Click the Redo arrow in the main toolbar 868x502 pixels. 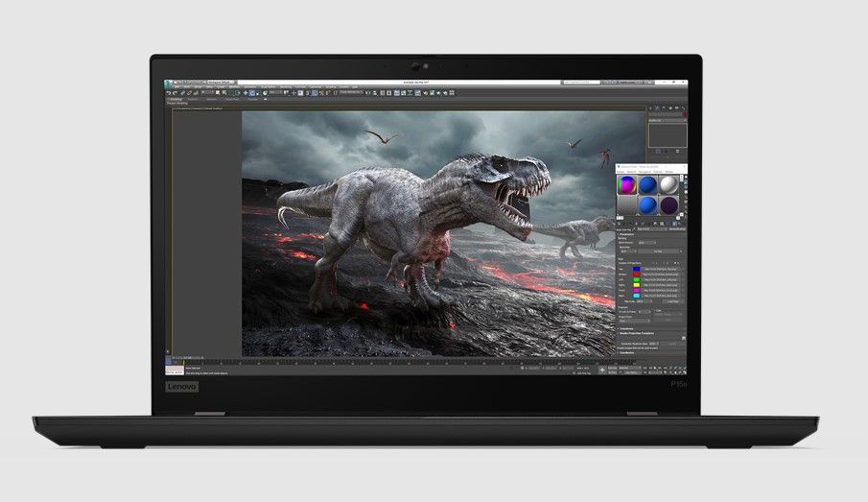176,92
